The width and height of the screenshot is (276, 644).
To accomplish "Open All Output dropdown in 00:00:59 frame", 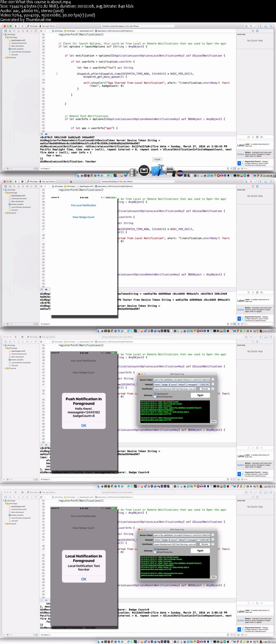I will [x=45, y=324].
